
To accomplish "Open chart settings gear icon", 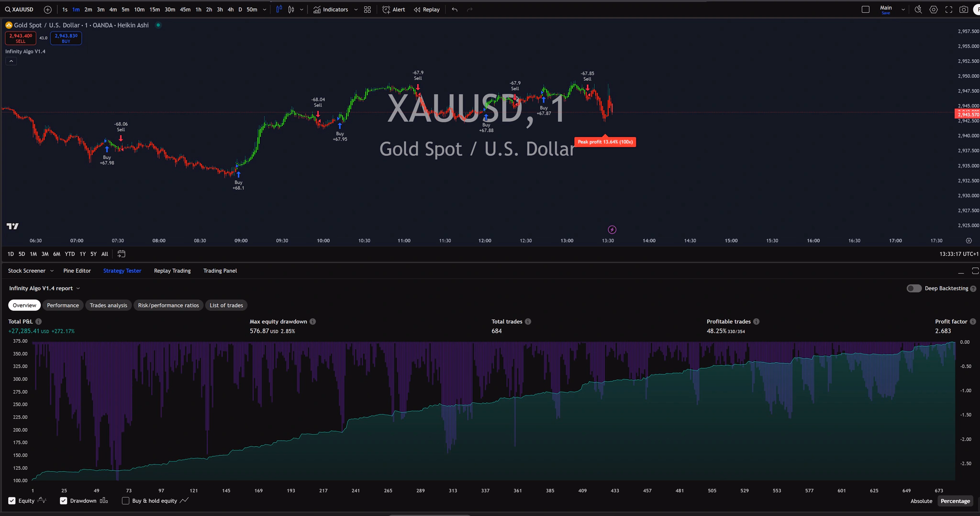I will click(934, 9).
